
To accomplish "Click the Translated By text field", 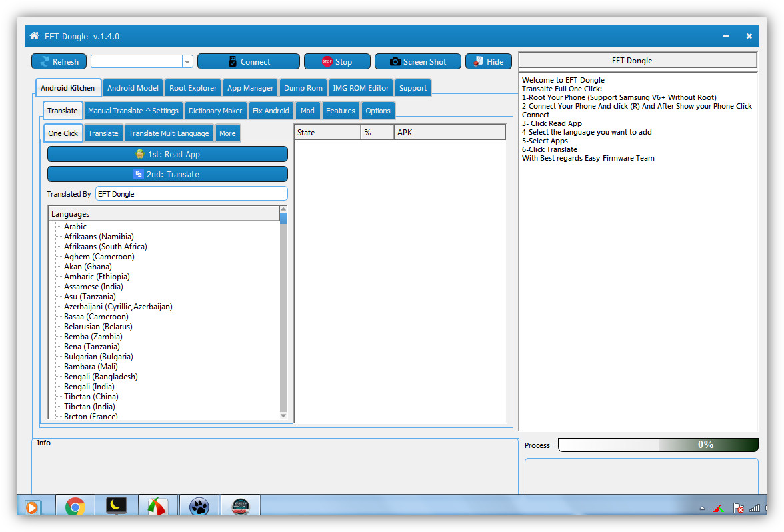I will pos(191,193).
